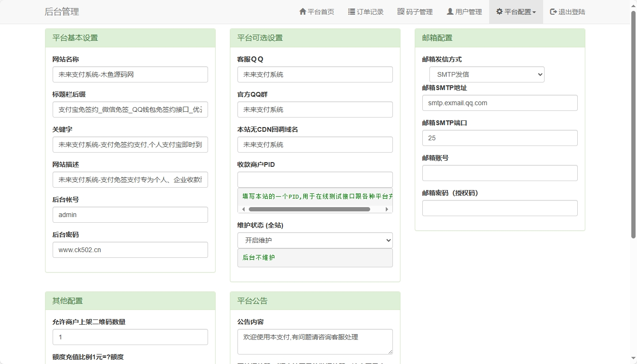Click the list icon beside 订单记录
The height and width of the screenshot is (364, 637).
tap(352, 11)
